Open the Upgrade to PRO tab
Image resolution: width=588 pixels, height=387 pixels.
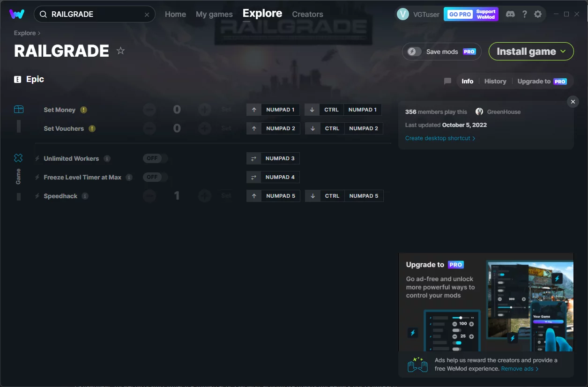(542, 81)
